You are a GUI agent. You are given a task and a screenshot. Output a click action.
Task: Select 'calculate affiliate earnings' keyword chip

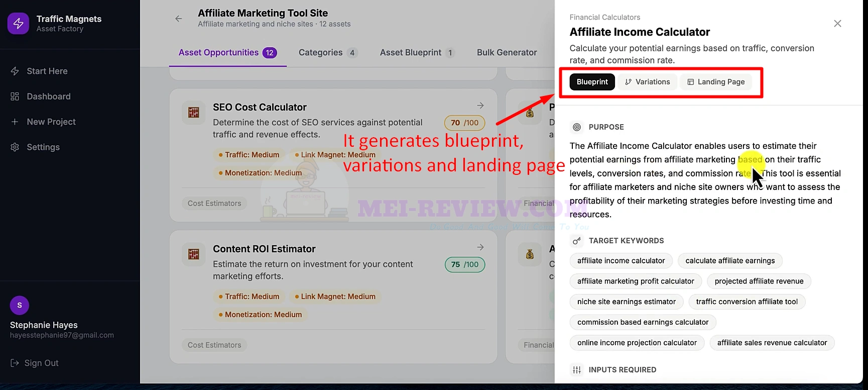pos(730,261)
